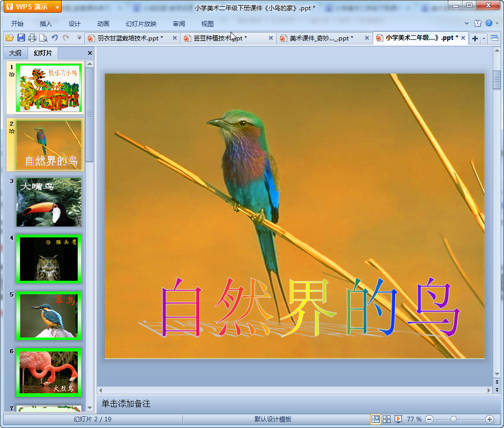Expand the dropdown arrow beside help icon
504x428 pixels.
497,23
